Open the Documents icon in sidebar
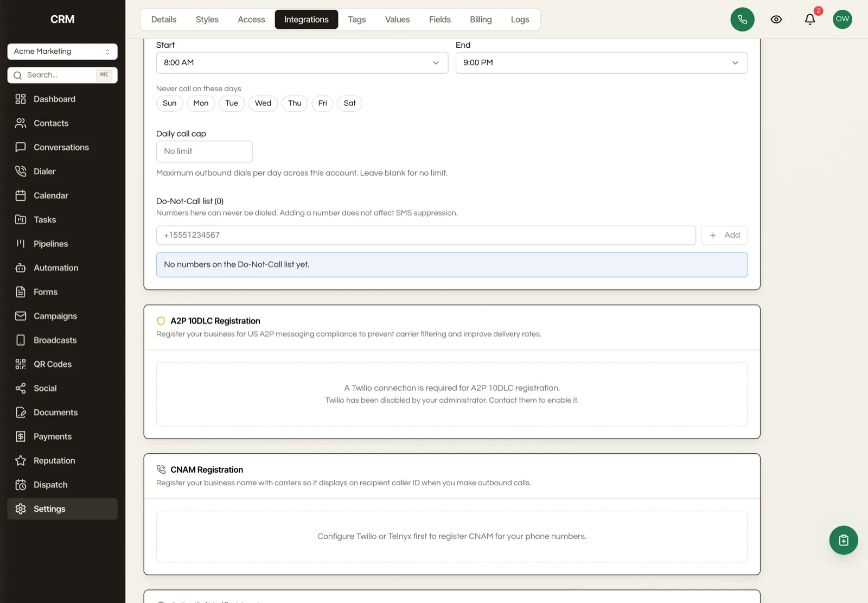The height and width of the screenshot is (603, 868). [x=21, y=412]
